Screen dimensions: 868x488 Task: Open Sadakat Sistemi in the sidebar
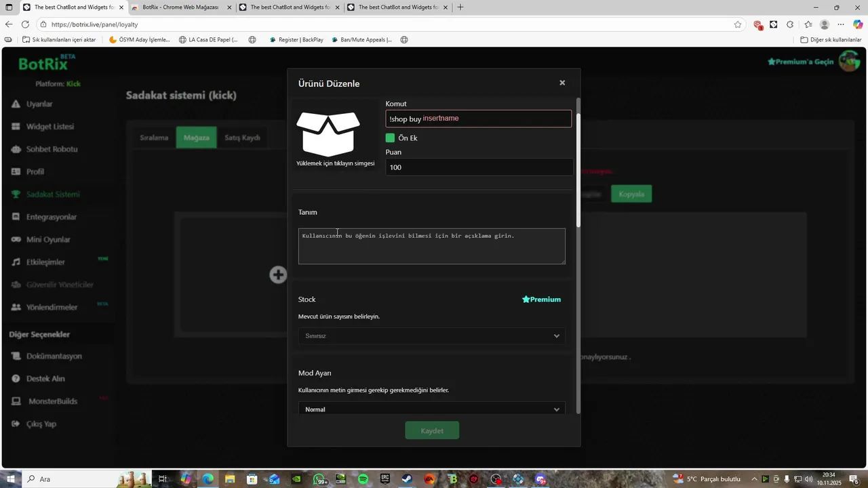(x=53, y=195)
